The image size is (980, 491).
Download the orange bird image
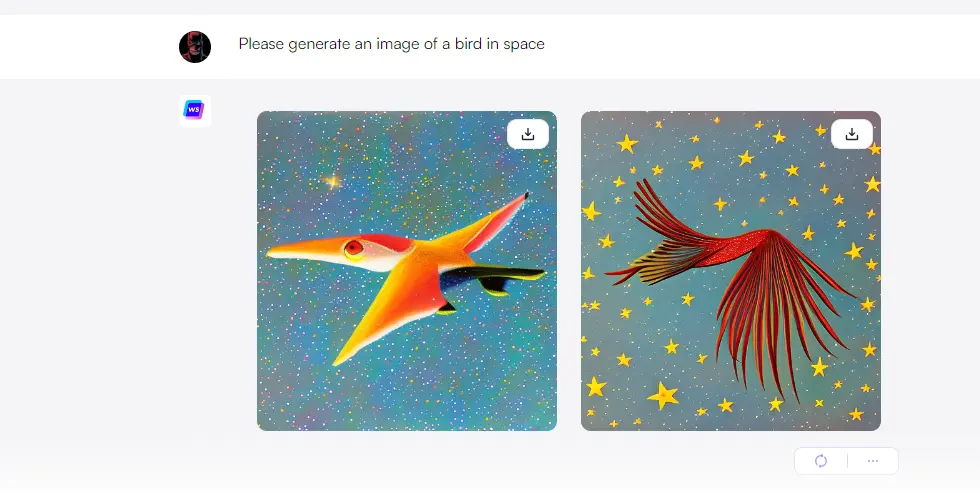coord(528,134)
